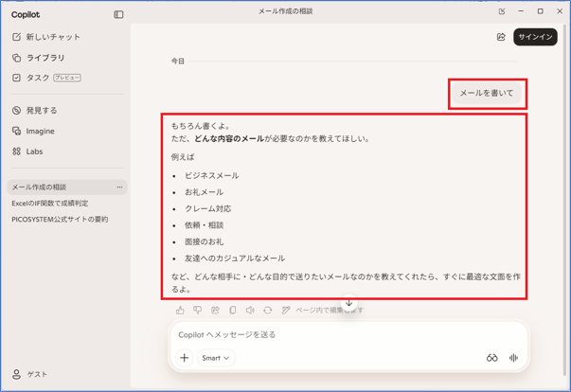Click the share icon beside サインイン

tap(501, 37)
